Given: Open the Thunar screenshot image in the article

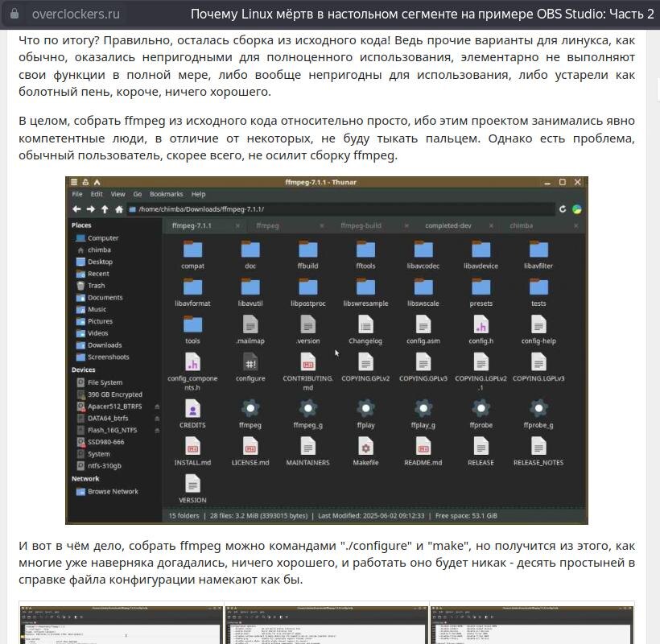Looking at the screenshot, I should [327, 350].
